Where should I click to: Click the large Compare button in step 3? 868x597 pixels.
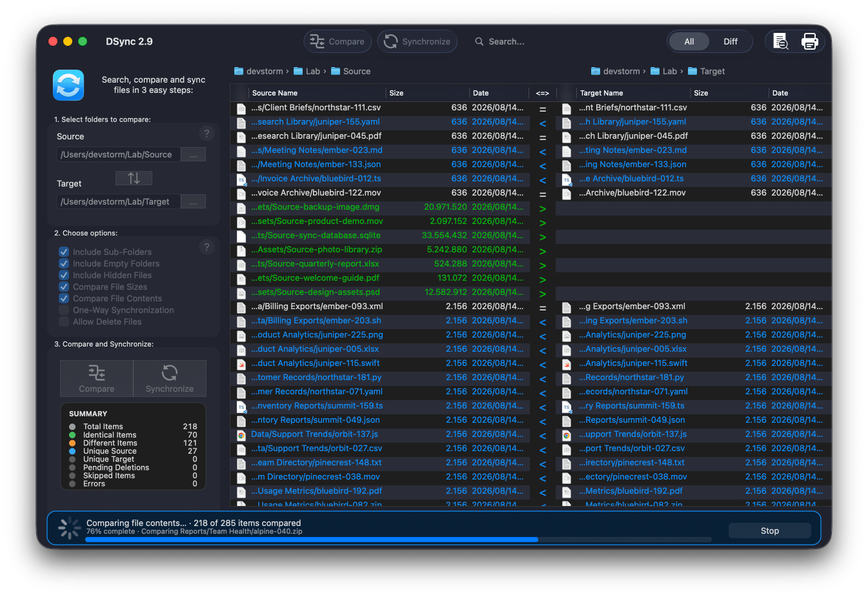pyautogui.click(x=97, y=378)
